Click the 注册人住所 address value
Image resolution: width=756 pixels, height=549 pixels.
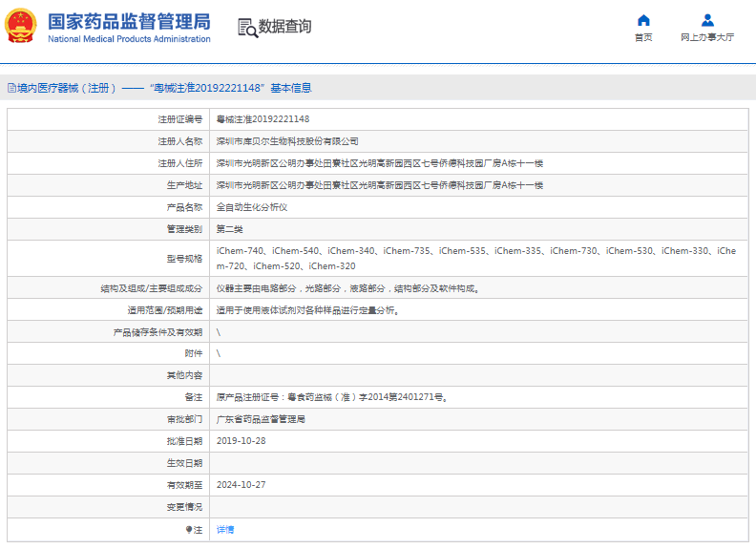coord(380,163)
